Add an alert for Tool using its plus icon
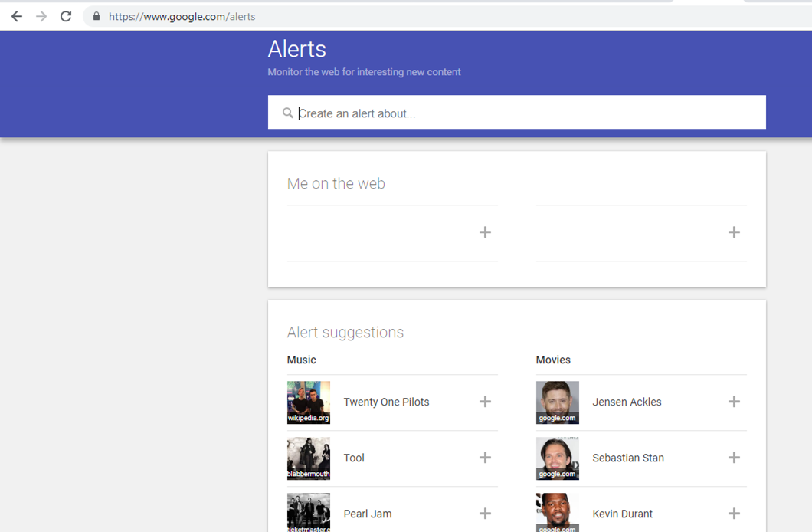 pos(485,458)
